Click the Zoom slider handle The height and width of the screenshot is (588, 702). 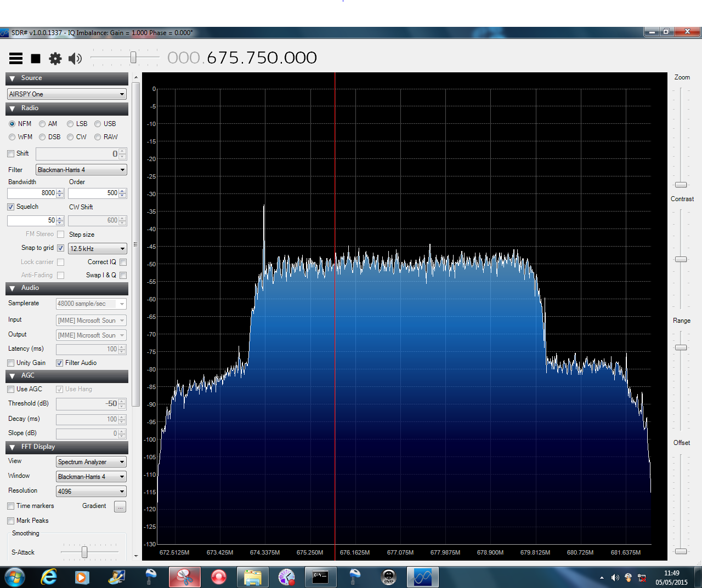click(681, 185)
